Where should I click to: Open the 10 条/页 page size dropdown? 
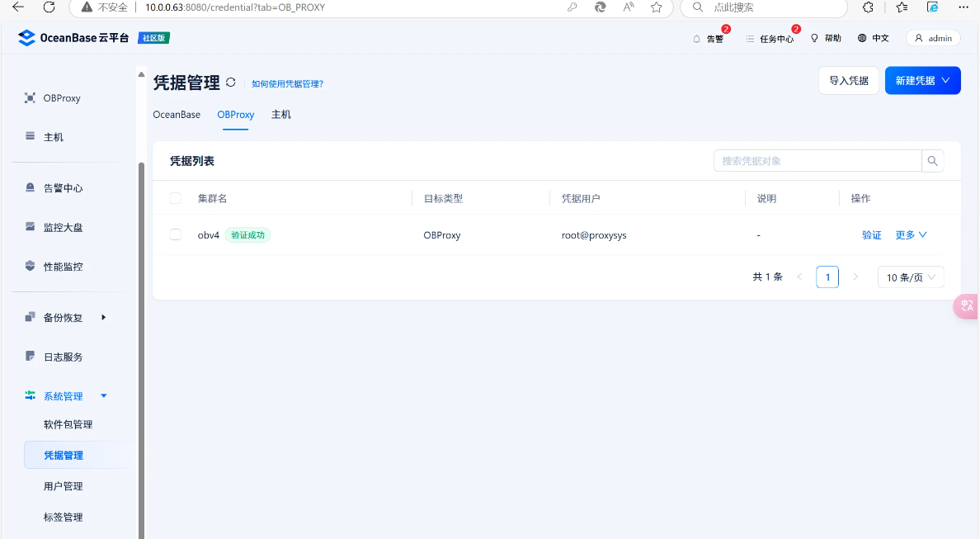pos(910,277)
